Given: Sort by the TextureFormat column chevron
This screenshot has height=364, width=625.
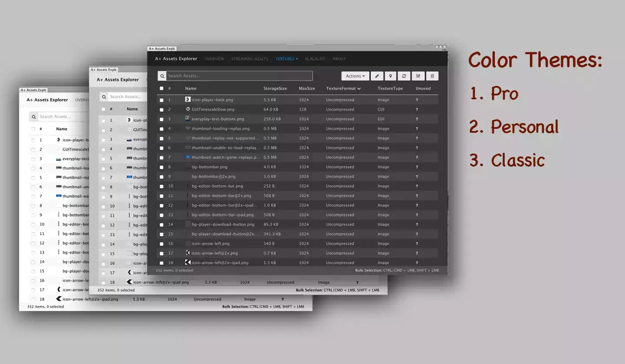Looking at the screenshot, I should 359,89.
